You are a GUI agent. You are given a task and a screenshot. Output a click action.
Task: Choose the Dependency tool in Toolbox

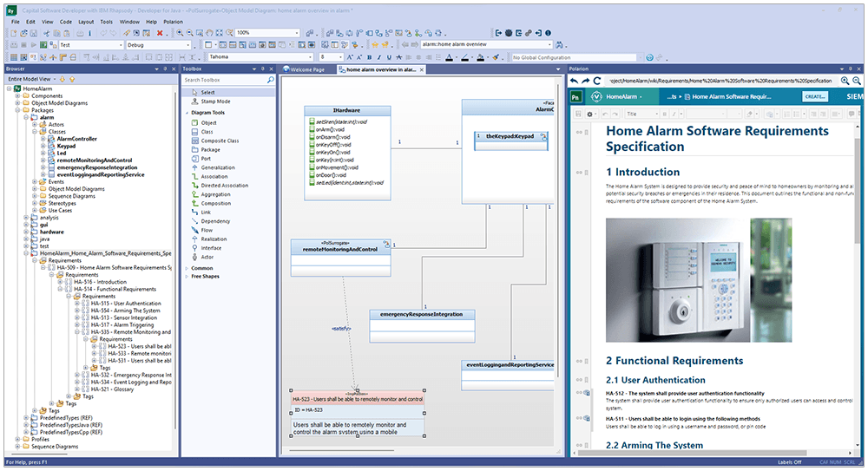[x=214, y=221]
